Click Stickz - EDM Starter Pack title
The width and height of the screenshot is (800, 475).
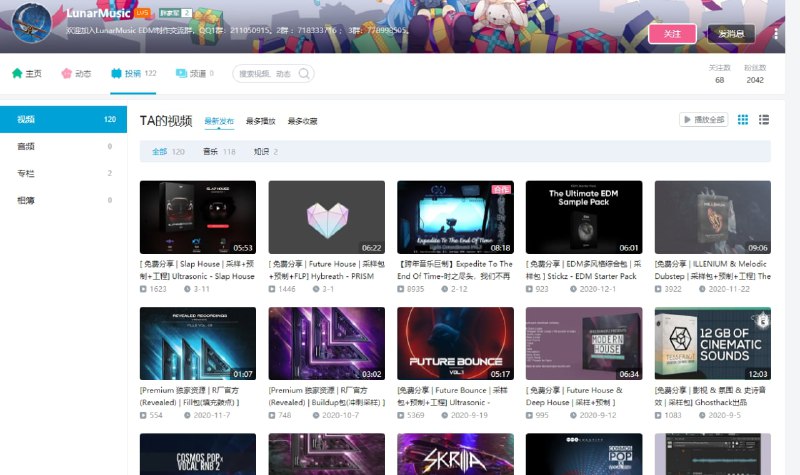click(x=584, y=270)
